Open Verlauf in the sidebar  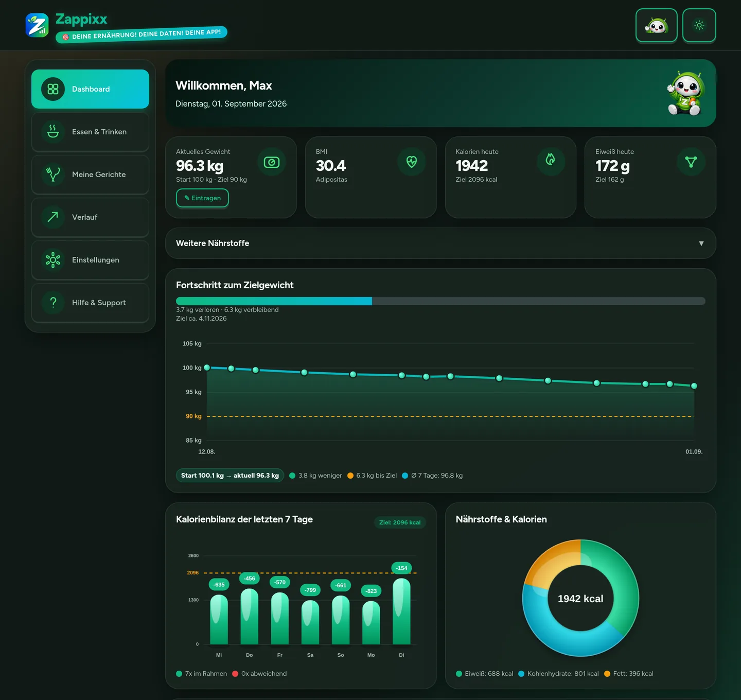click(x=90, y=217)
